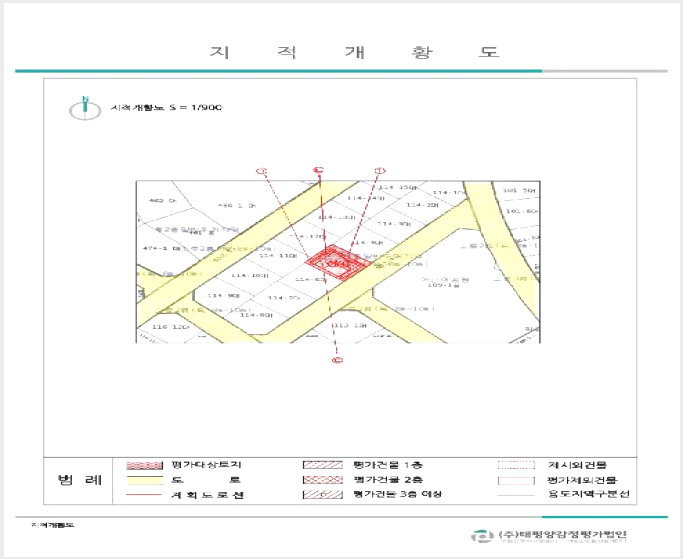
Task: Click the 범례 legend heading
Action: tap(79, 480)
